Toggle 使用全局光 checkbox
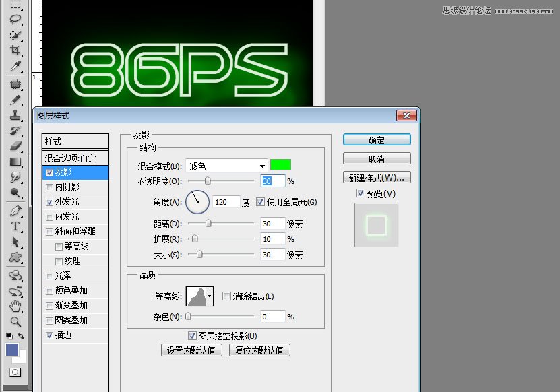560x392 pixels. [260, 202]
